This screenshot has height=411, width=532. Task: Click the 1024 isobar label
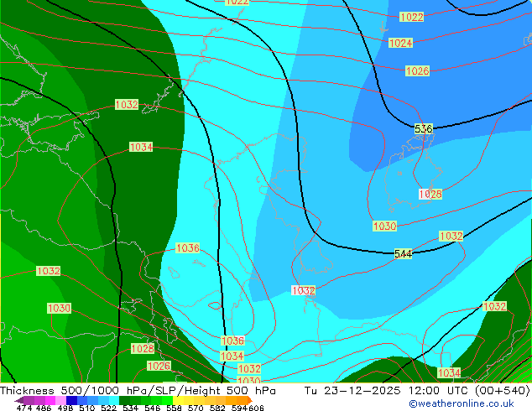400,43
